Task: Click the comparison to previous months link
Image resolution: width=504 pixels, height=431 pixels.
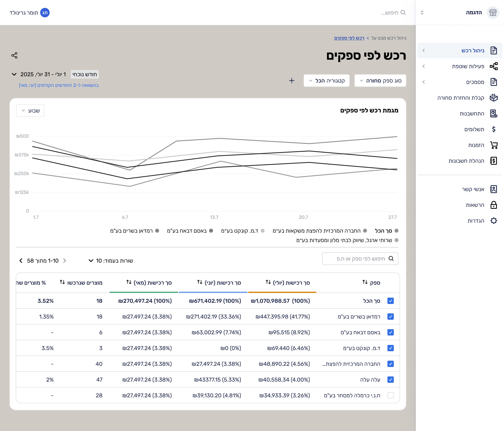Action: pos(59,85)
